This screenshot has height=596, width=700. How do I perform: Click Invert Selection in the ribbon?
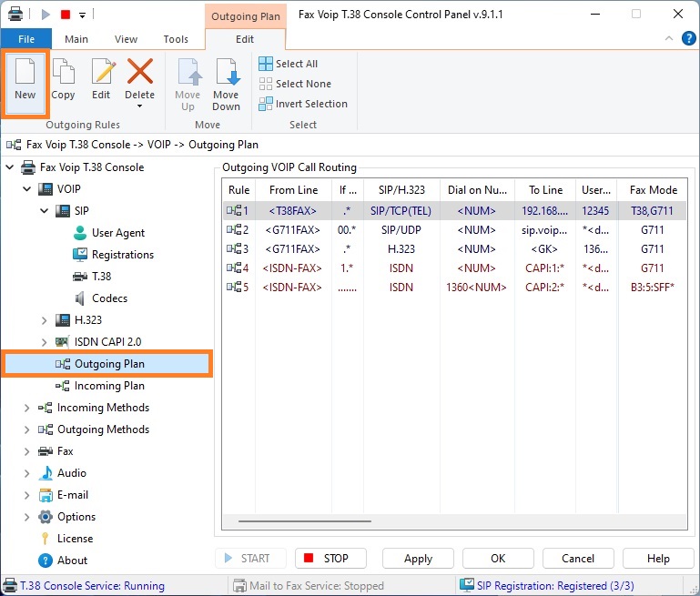point(303,104)
